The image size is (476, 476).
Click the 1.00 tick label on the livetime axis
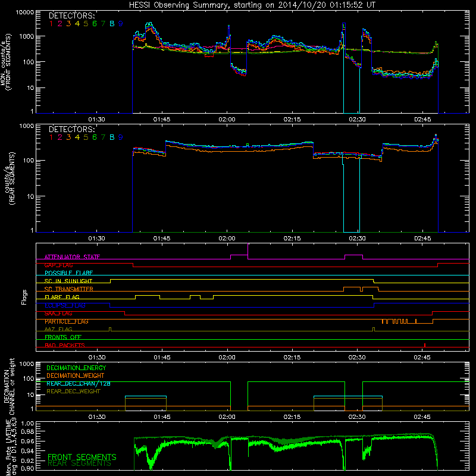coord(27,424)
